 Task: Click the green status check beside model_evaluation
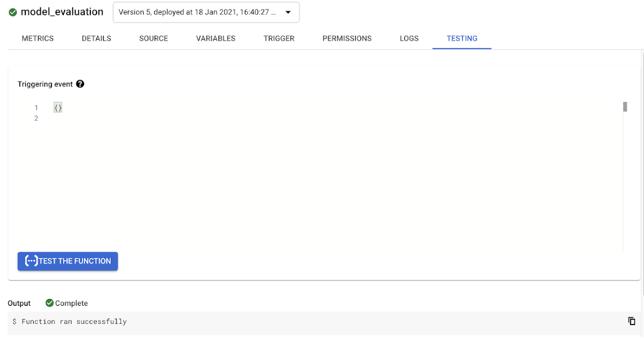point(13,12)
